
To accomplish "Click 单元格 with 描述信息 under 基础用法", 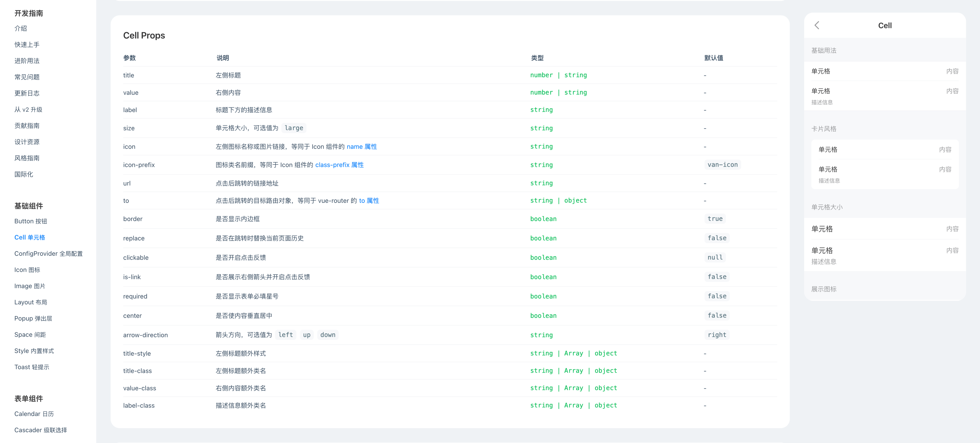I will click(x=885, y=96).
